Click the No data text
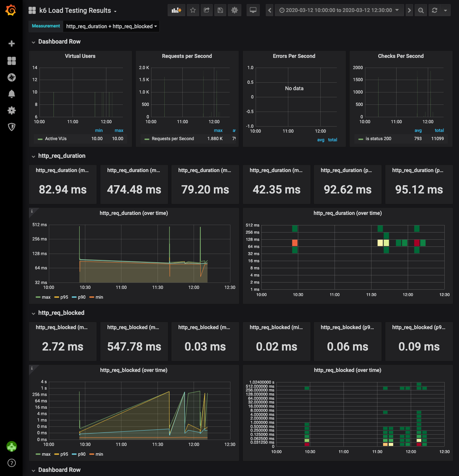 click(294, 88)
